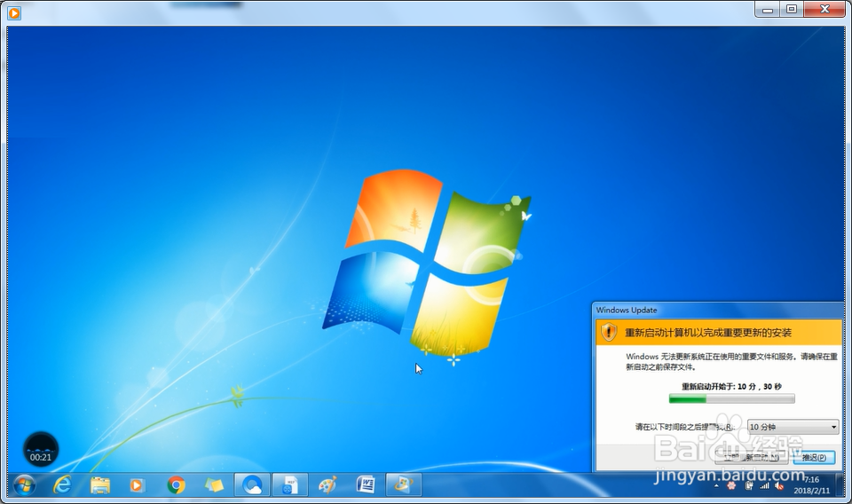Click the 重新启动开始于: 10 分, 30 秒 text
The width and height of the screenshot is (852, 504).
tap(731, 387)
